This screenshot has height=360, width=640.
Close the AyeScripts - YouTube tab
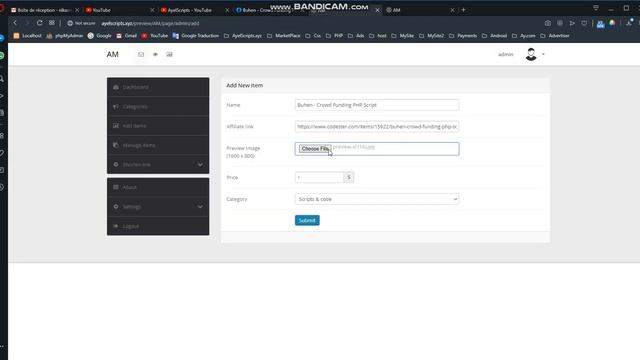pyautogui.click(x=227, y=10)
